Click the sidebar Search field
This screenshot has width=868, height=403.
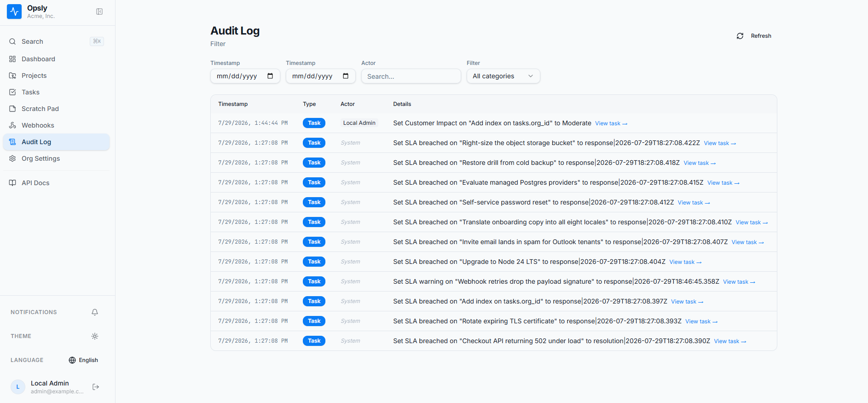click(x=56, y=41)
